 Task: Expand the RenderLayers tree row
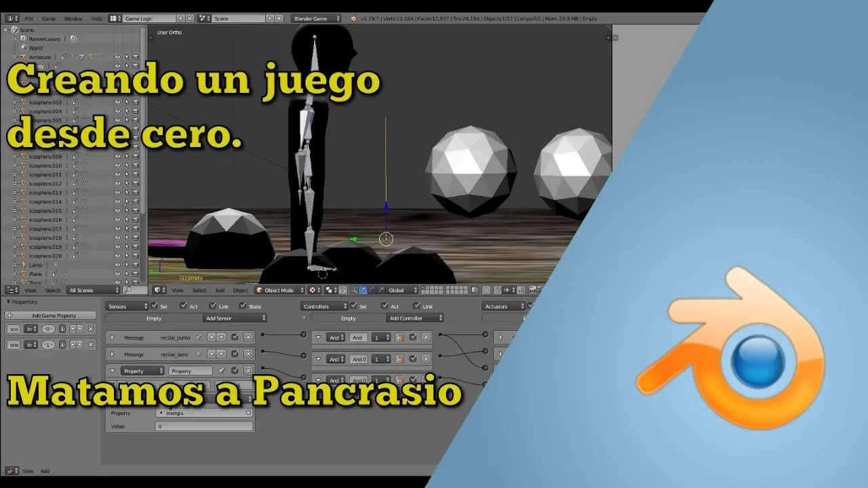[x=15, y=39]
